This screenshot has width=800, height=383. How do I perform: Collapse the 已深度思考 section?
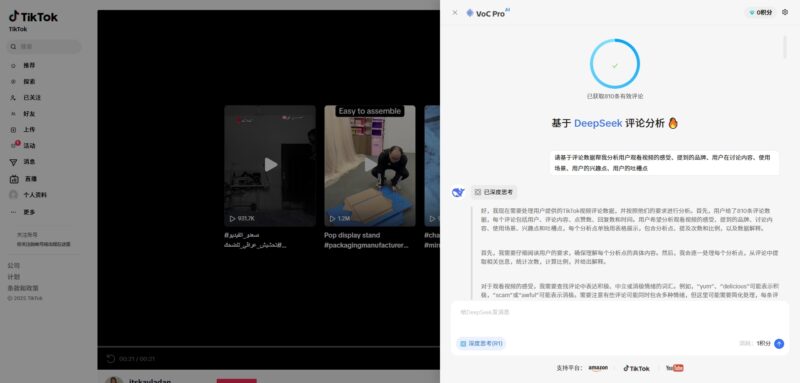[494, 192]
